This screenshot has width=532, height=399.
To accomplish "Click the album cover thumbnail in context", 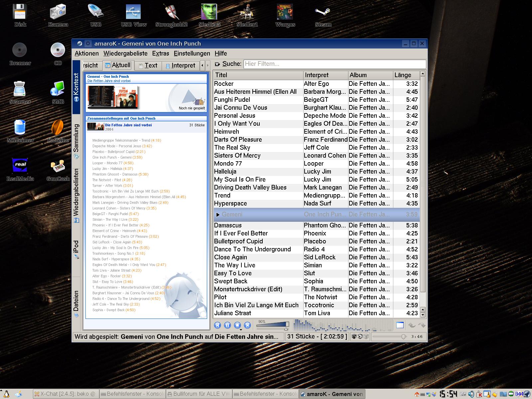I will coord(113,97).
